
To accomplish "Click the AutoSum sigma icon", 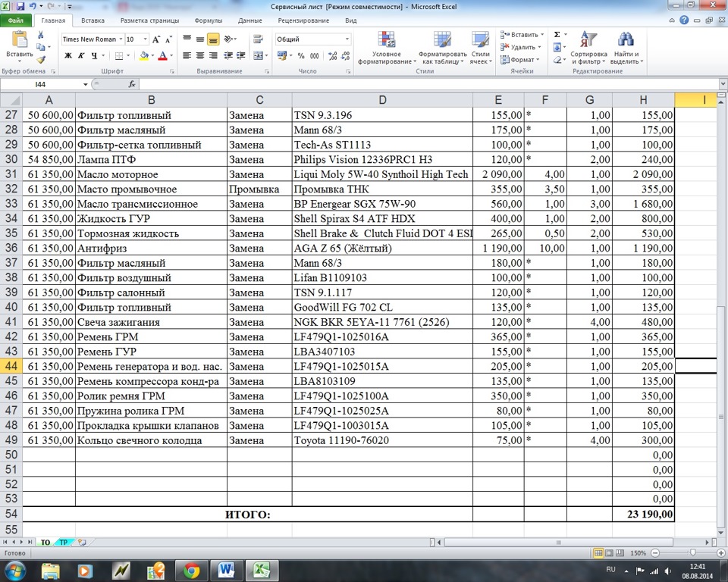I will click(x=557, y=35).
